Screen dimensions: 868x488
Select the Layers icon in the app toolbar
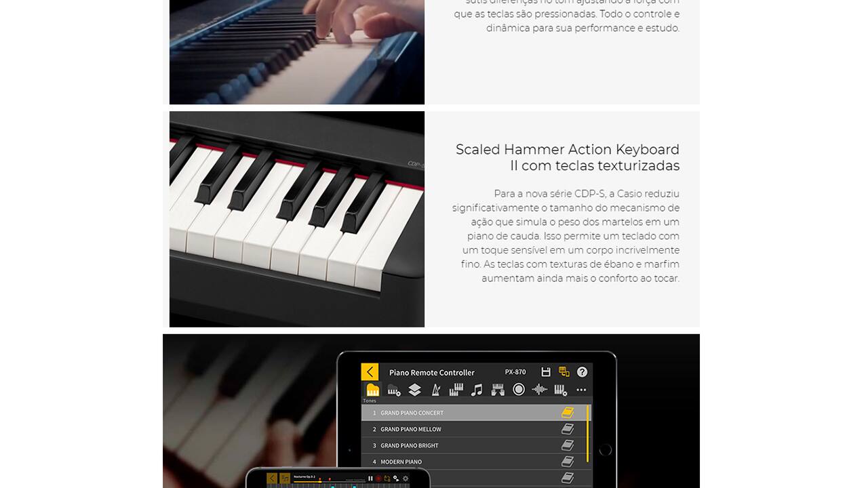coord(415,389)
